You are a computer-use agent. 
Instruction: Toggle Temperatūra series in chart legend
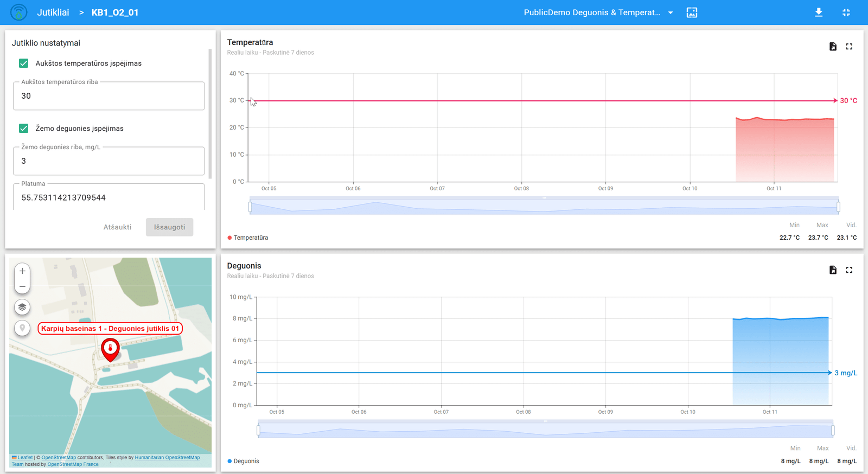248,238
